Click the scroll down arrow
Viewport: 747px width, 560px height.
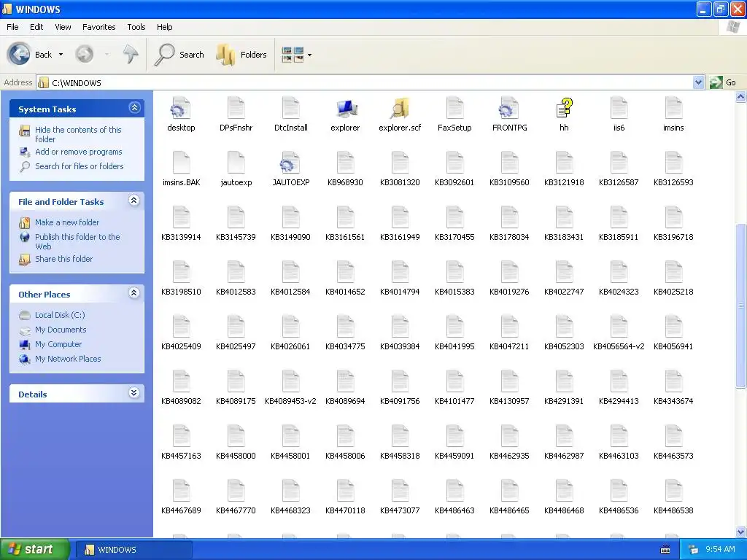click(x=741, y=532)
